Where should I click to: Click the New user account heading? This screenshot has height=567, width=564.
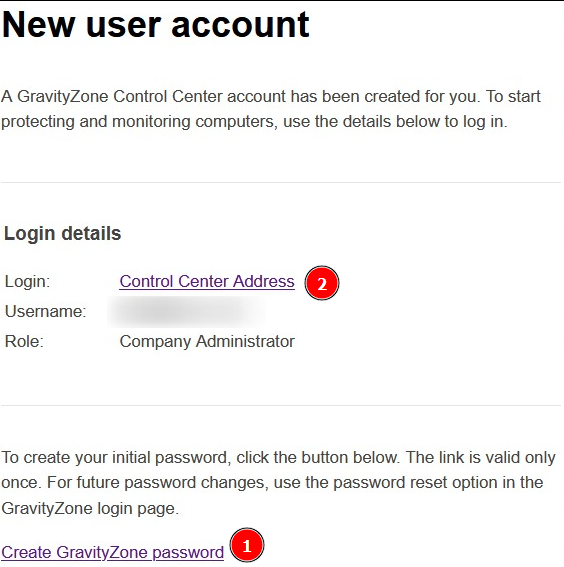(x=155, y=25)
